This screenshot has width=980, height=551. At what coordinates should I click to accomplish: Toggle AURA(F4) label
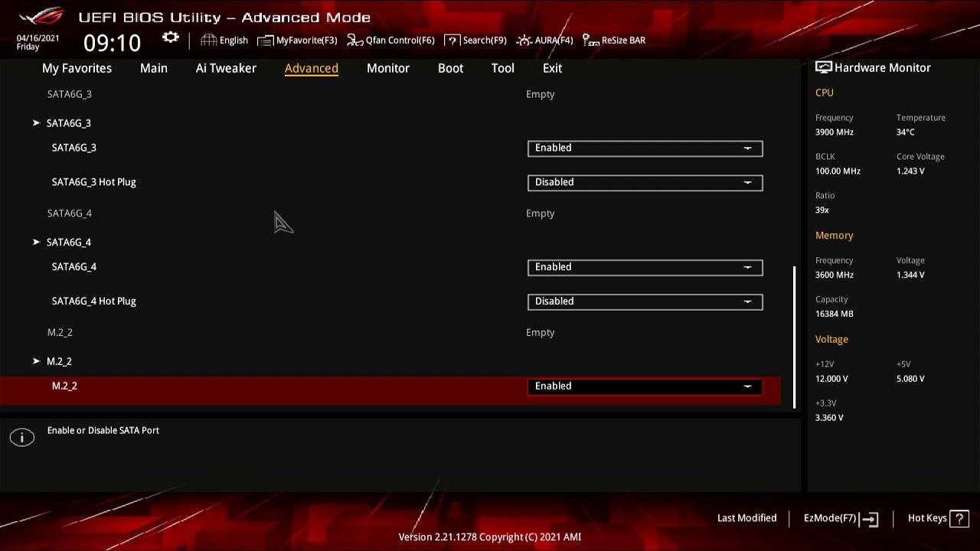(554, 40)
